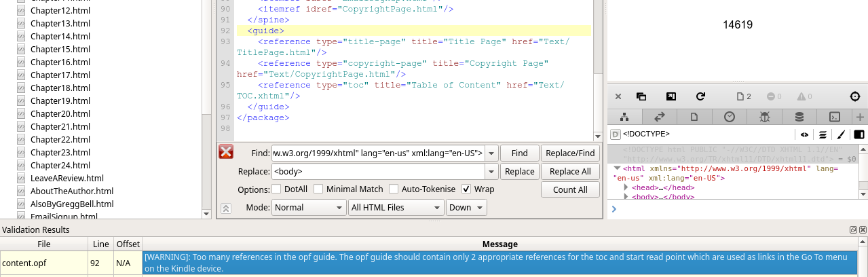Uncheck the Wrap option
Image resolution: width=868 pixels, height=277 pixels.
pos(466,189)
